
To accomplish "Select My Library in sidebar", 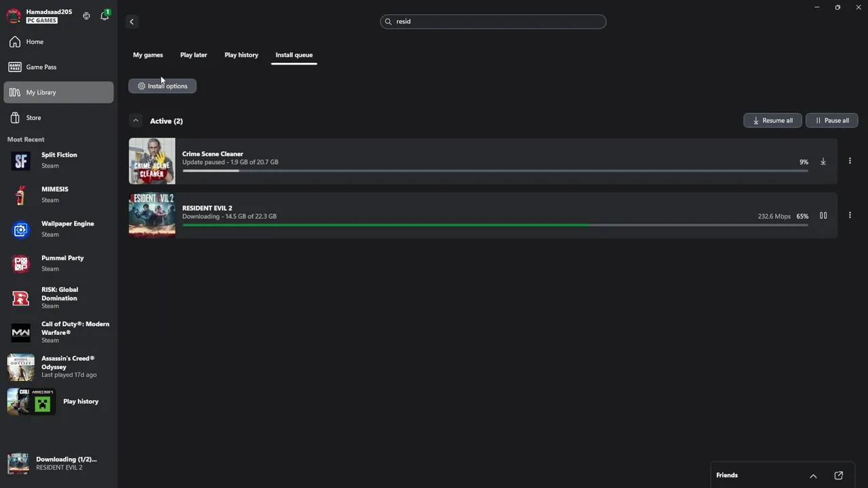I will coord(58,92).
